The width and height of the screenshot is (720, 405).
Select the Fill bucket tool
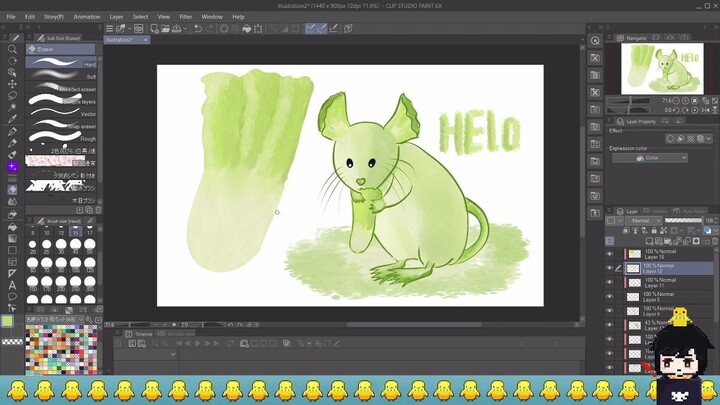click(x=12, y=225)
